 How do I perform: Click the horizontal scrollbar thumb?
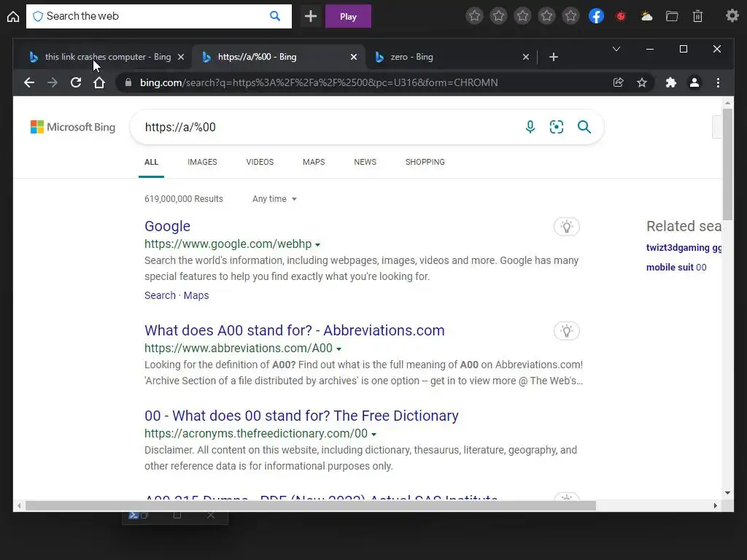tap(311, 506)
